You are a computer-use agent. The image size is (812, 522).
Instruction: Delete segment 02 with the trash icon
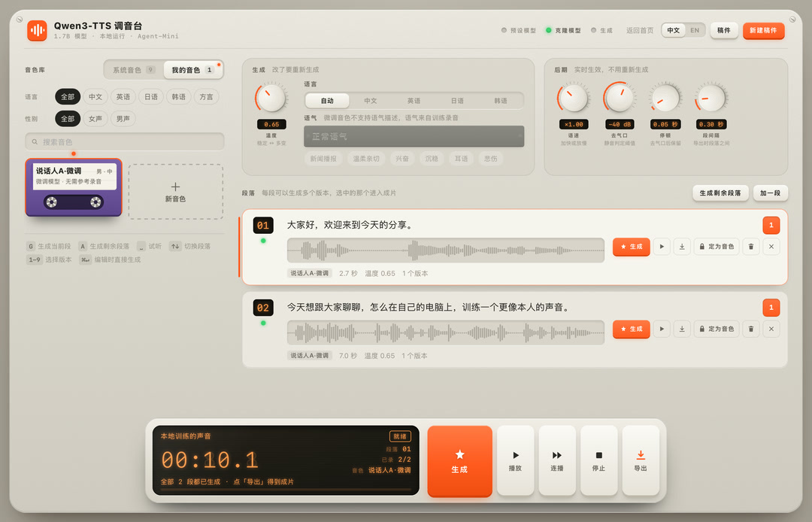click(x=751, y=329)
